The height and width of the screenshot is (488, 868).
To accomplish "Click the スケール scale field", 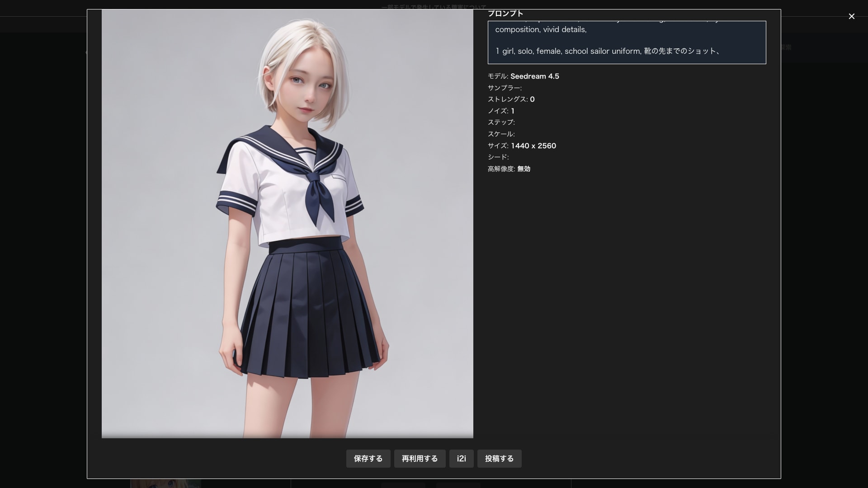I will click(501, 134).
